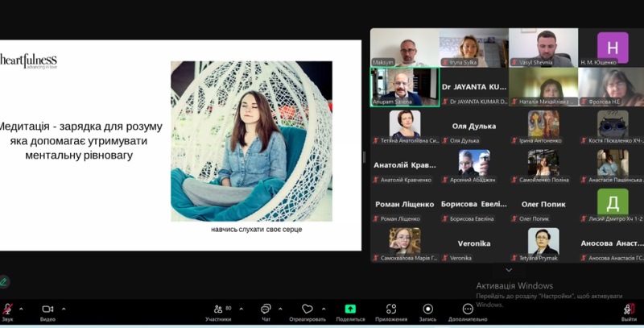Screen dimensions: 644x328
Task: Open the Отреагировать reactions menu
Action: (x=307, y=310)
